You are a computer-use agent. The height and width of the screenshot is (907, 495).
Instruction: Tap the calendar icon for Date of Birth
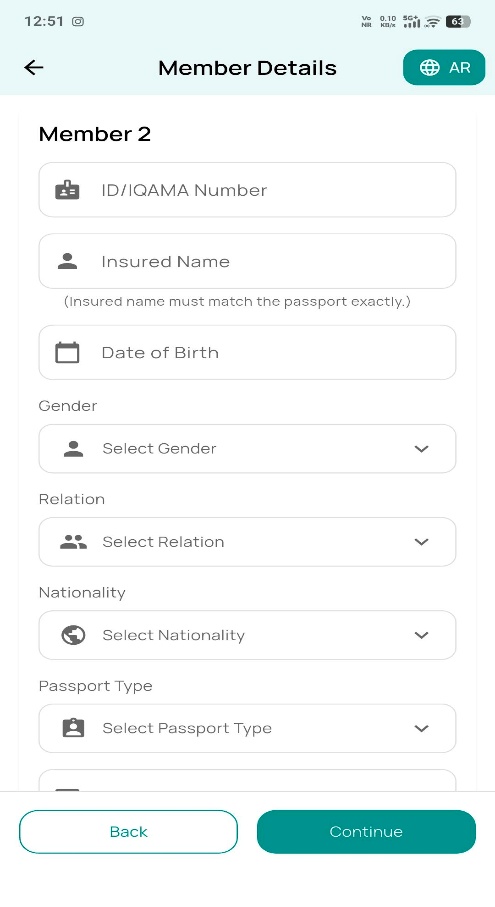(67, 352)
